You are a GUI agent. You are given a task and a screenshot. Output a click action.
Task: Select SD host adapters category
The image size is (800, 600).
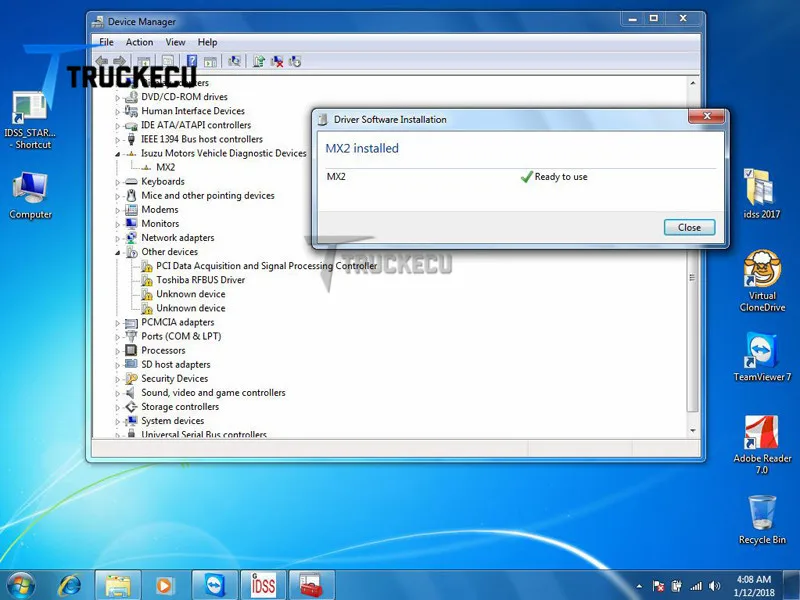176,364
